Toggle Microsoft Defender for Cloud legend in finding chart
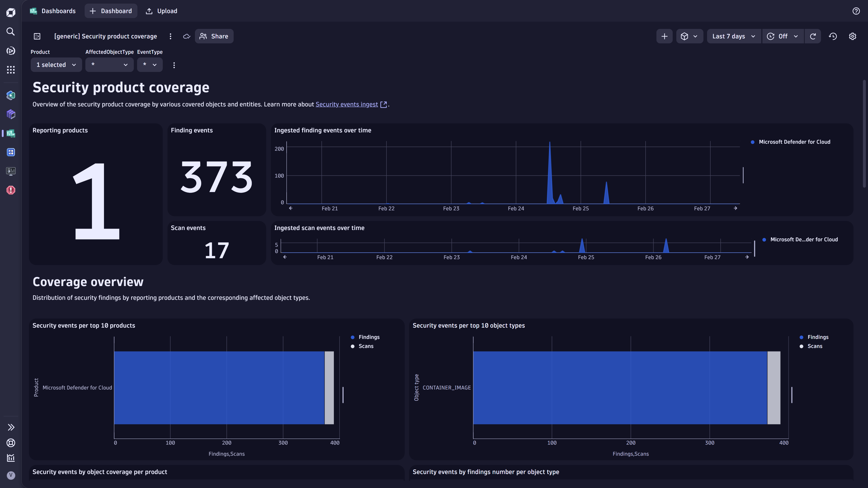 [x=790, y=142]
